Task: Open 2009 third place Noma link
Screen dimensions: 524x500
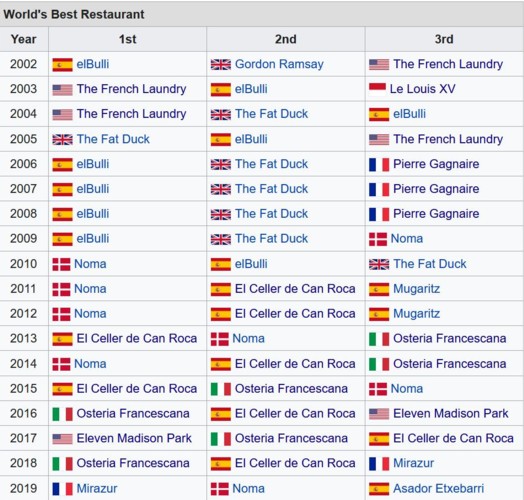Action: click(407, 239)
